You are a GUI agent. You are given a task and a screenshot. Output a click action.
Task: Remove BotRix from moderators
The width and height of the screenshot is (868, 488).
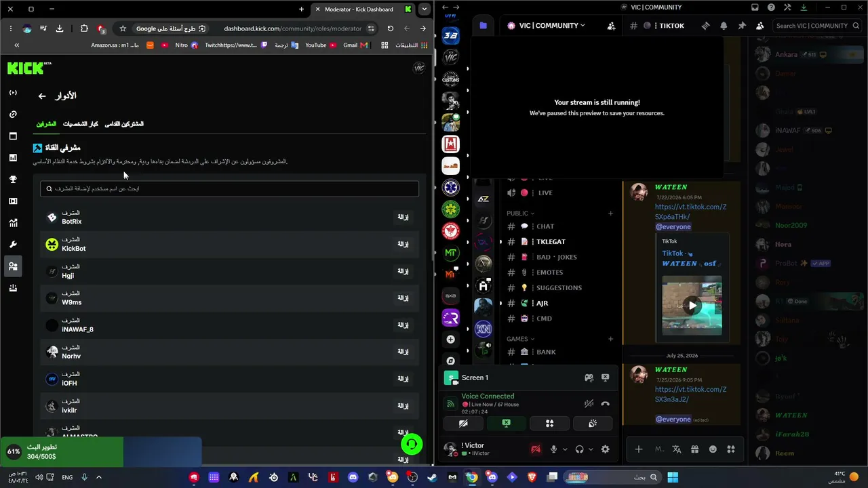click(x=403, y=217)
